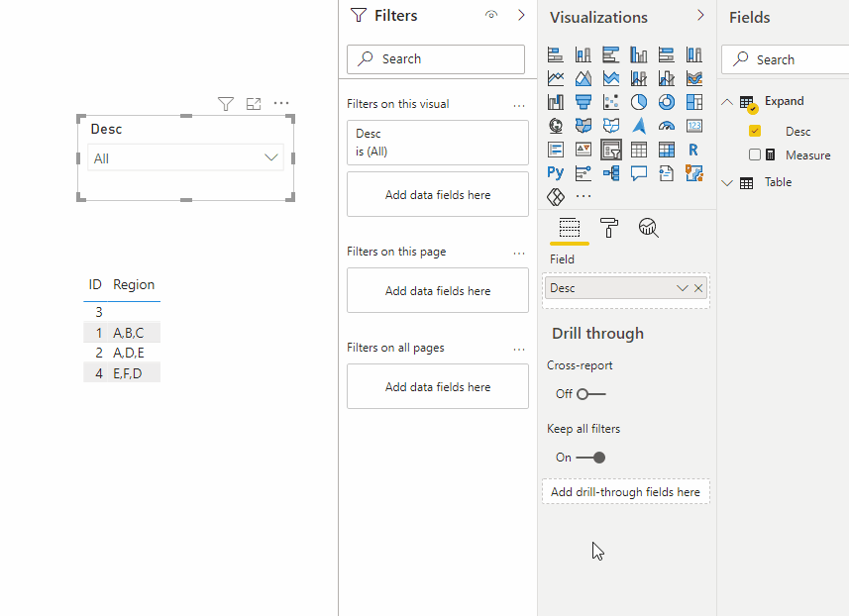The image size is (849, 616).
Task: Select the 100% stacked bar chart visual
Action: [x=667, y=54]
